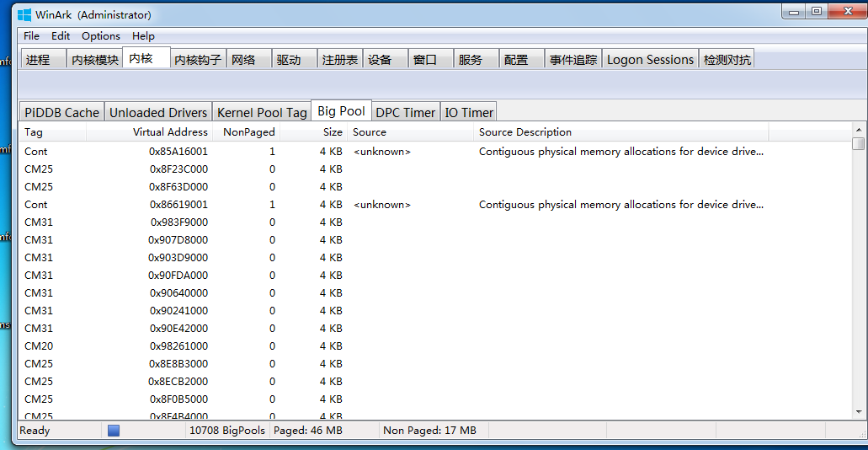The height and width of the screenshot is (450, 868).
Task: Select row with address 0x983F9000
Action: [x=435, y=222]
